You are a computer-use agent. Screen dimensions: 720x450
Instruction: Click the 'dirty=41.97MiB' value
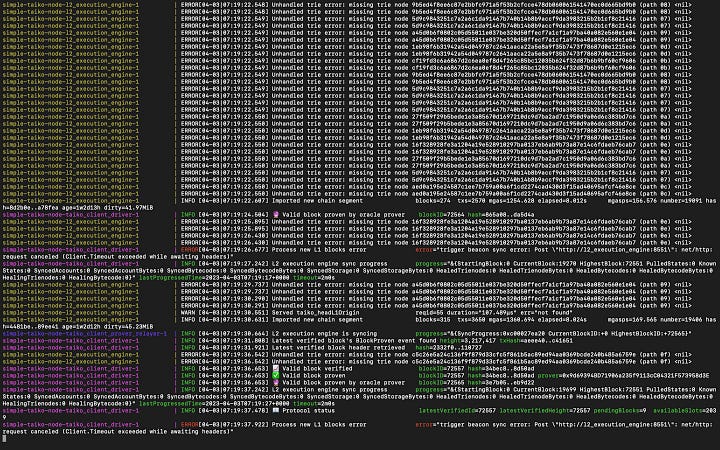tap(128, 208)
